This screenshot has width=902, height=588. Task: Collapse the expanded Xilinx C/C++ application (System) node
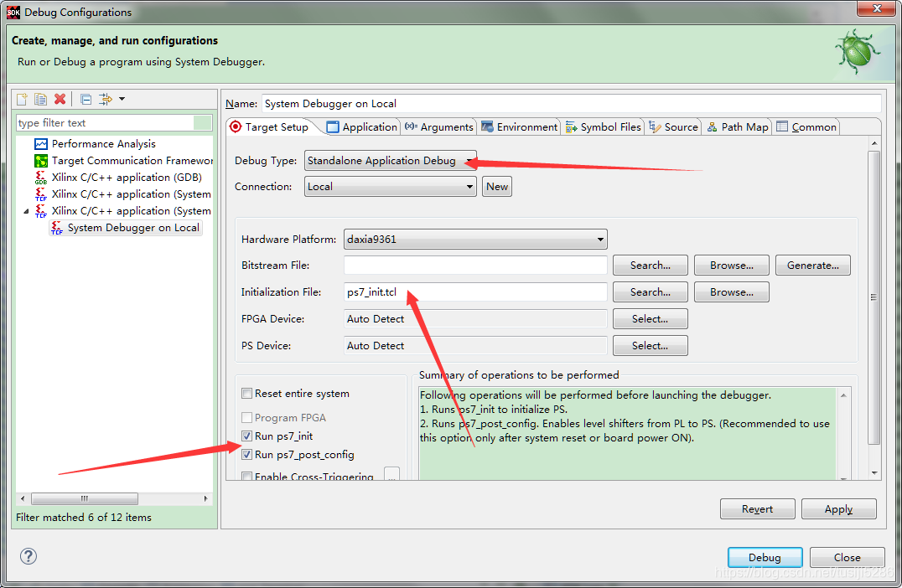tap(26, 211)
